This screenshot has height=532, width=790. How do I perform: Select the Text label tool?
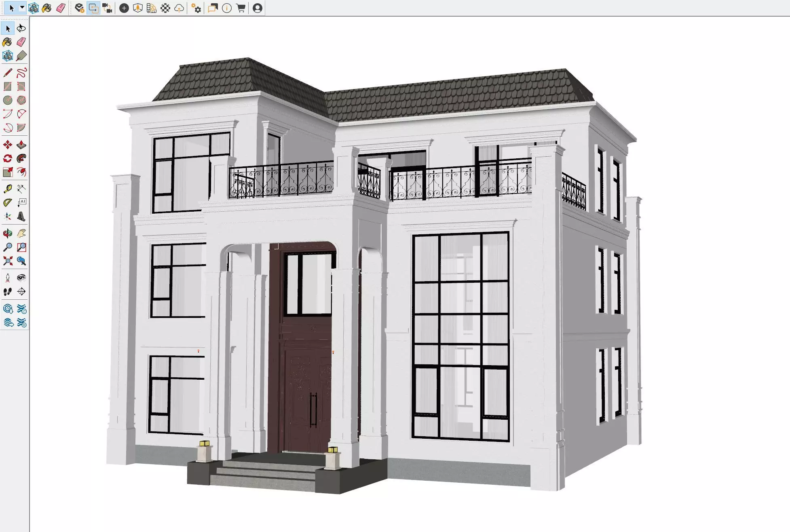click(x=21, y=202)
